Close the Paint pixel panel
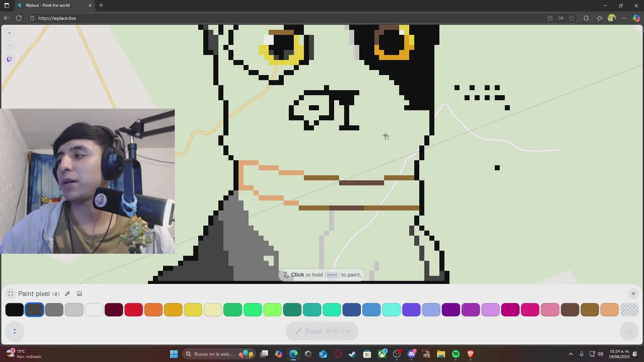 [x=633, y=294]
